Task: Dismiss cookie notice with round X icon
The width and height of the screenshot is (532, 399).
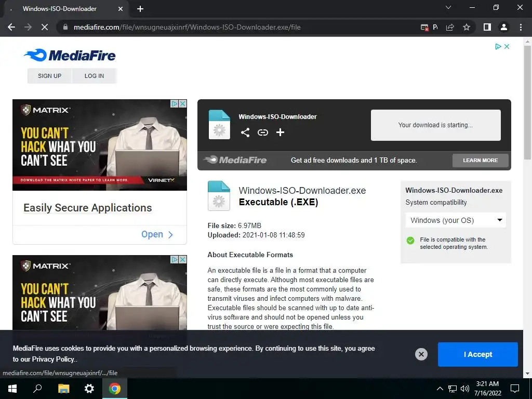Action: [x=421, y=354]
